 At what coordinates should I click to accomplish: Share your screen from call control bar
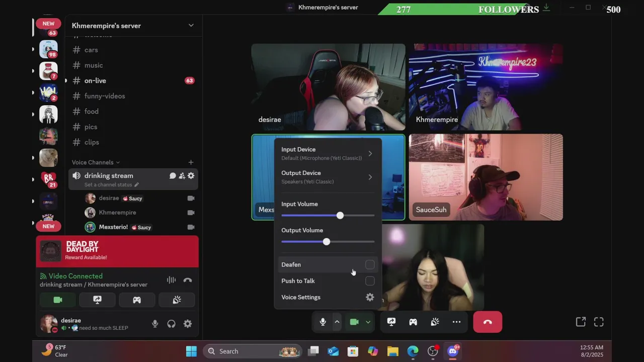(391, 322)
